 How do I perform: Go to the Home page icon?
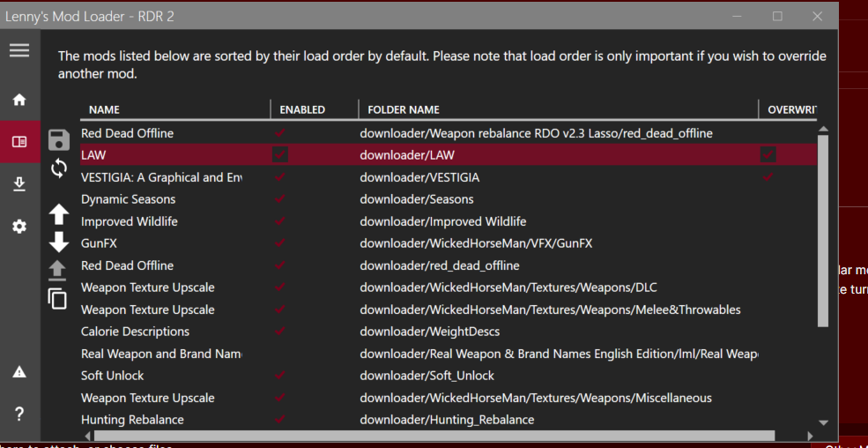[x=19, y=101]
